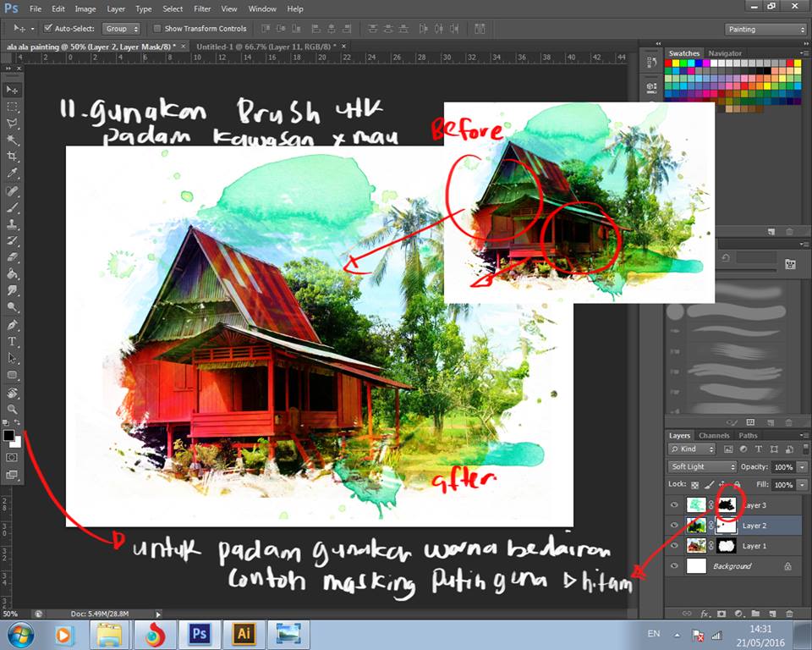
Task: Select the Crop tool
Action: pos(13,157)
